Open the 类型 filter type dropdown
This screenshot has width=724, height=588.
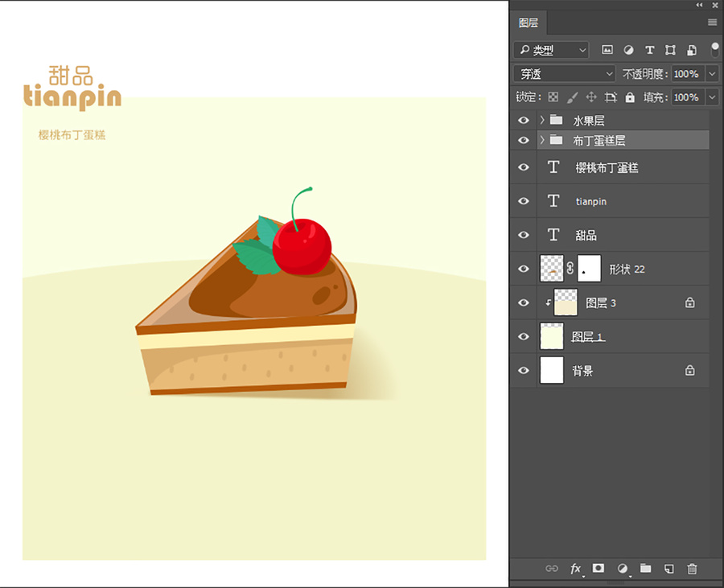[551, 50]
